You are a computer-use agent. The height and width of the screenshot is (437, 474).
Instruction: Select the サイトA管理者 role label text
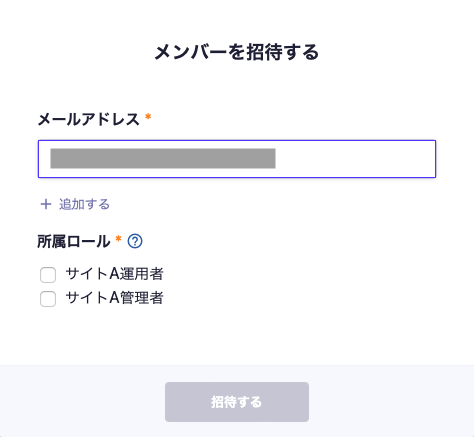[x=115, y=298]
